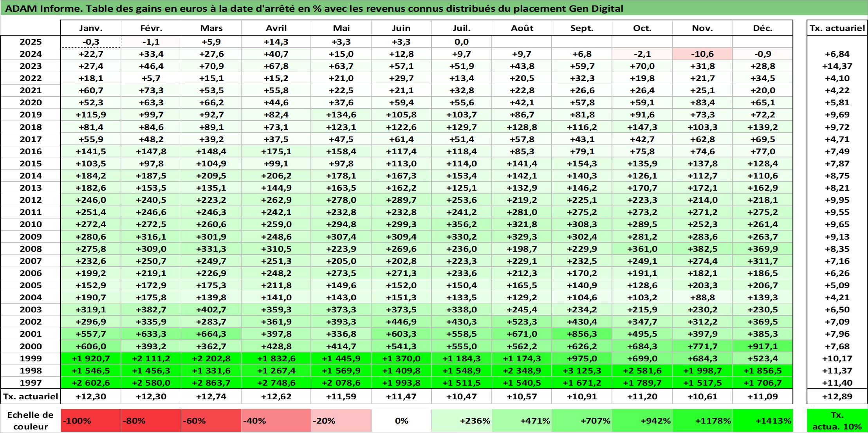Viewport: 868px width, 433px height.
Task: Click the +12,74 actuarial rate under Mars
Action: pyautogui.click(x=211, y=396)
